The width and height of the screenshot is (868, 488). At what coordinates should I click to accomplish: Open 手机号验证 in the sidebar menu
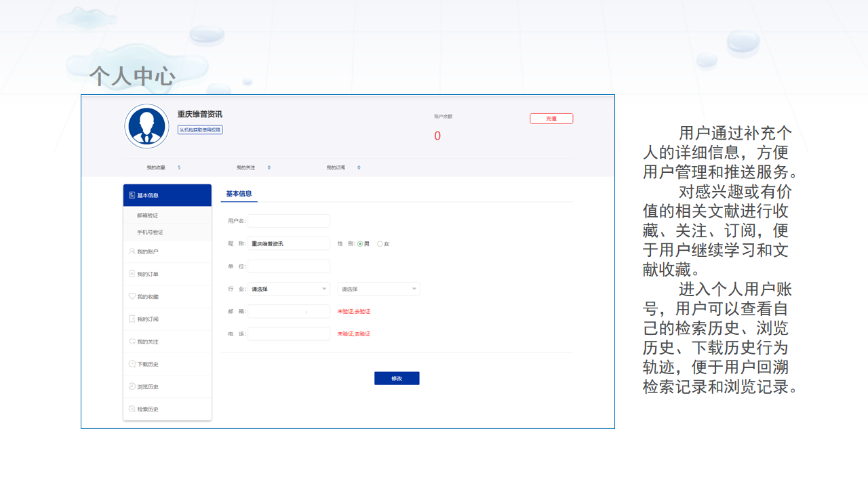[x=150, y=232]
